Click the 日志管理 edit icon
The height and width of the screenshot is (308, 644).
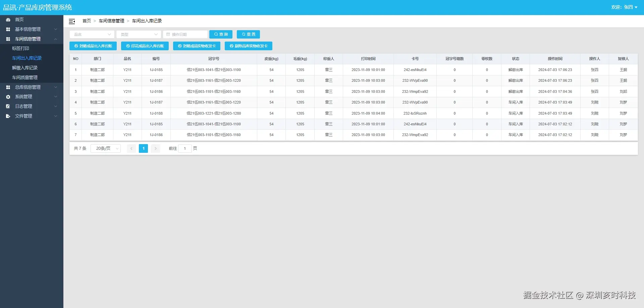tap(8, 107)
